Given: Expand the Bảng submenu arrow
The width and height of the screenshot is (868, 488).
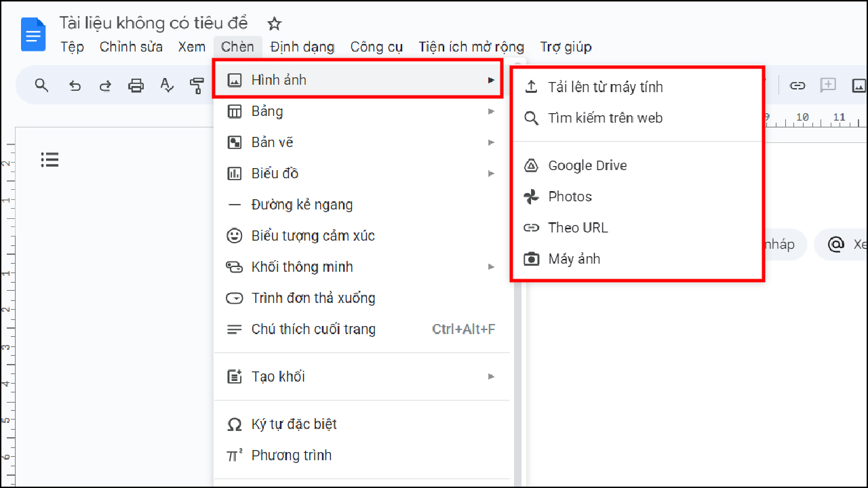Looking at the screenshot, I should pyautogui.click(x=491, y=111).
